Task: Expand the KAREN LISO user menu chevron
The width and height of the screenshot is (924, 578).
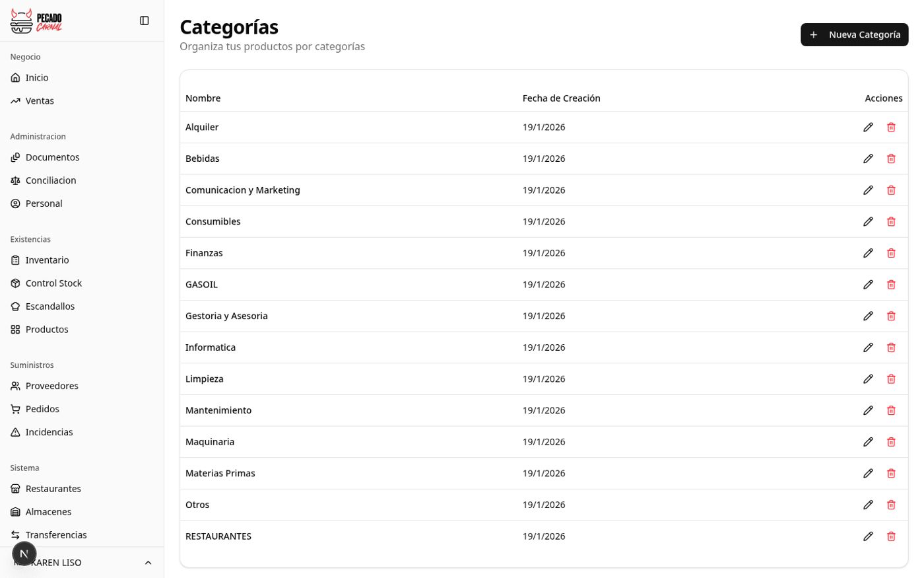Action: 148,563
